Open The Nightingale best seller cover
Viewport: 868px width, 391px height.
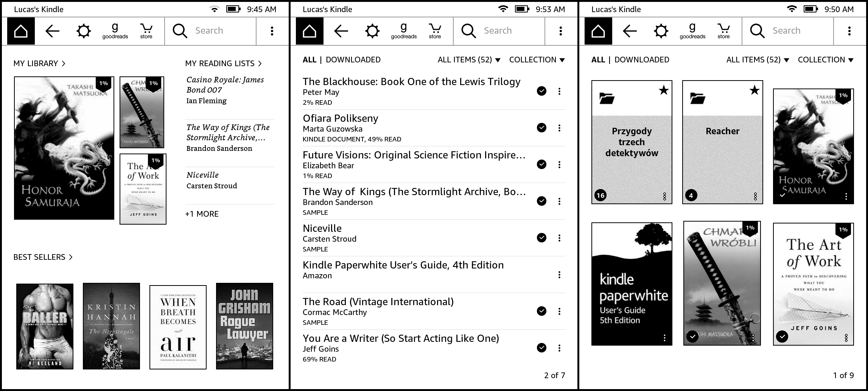111,326
